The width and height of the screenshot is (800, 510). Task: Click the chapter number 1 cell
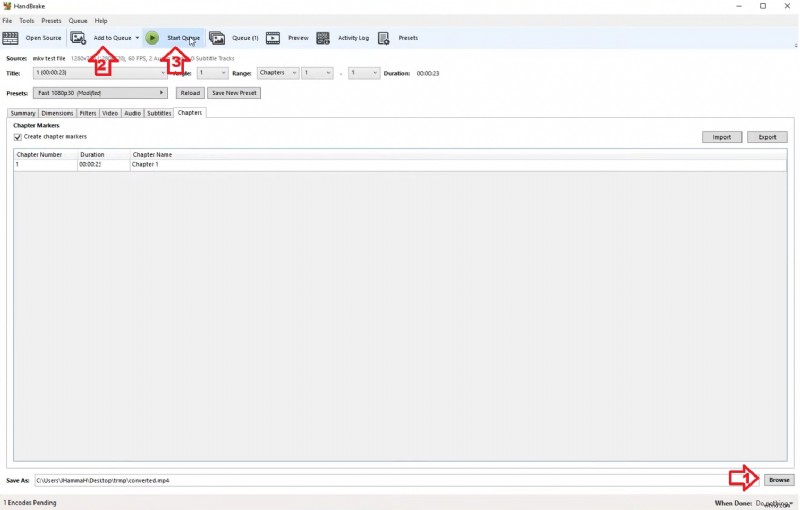(x=45, y=165)
